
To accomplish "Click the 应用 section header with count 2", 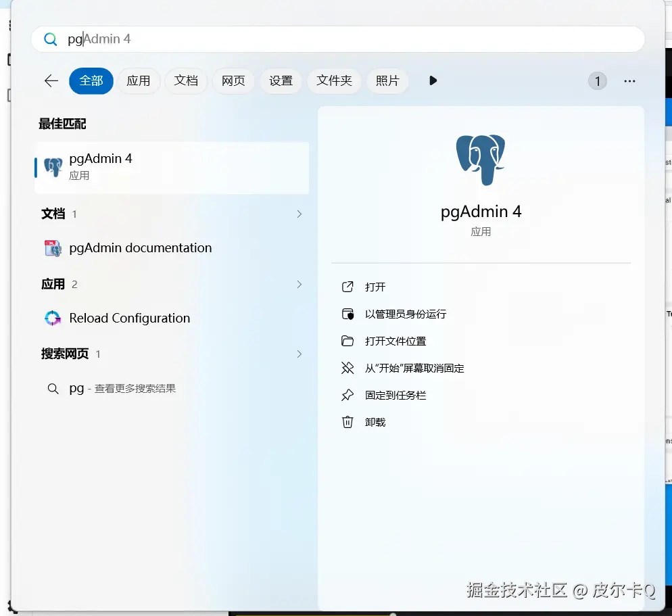I will (59, 284).
